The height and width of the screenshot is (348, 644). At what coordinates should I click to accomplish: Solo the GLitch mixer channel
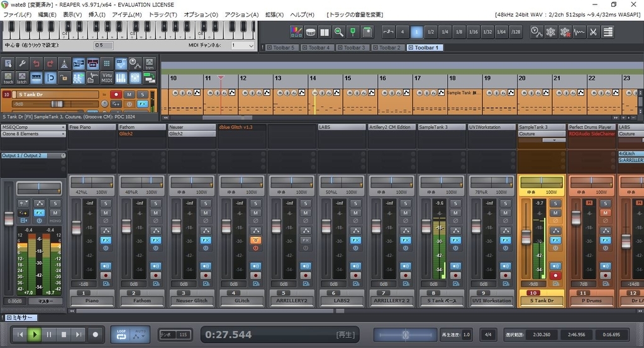tap(255, 203)
